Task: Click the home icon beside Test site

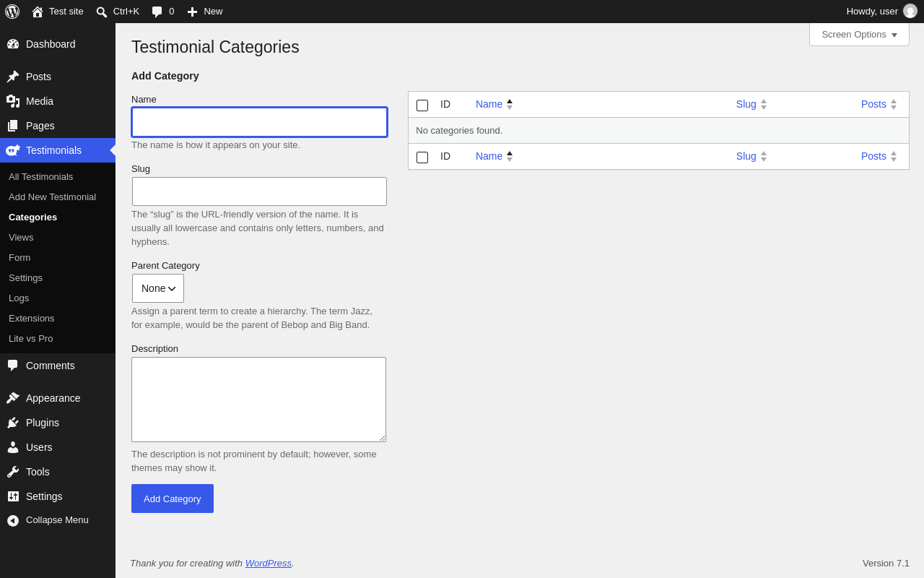Action: pyautogui.click(x=38, y=12)
